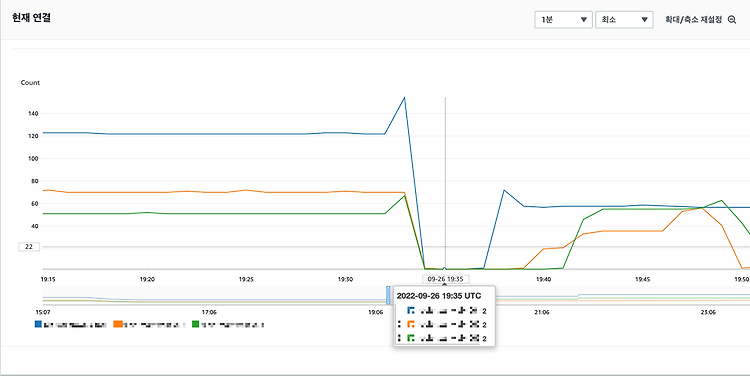Click the zoom reset magnifier icon
The width and height of the screenshot is (750, 376).
[732, 20]
